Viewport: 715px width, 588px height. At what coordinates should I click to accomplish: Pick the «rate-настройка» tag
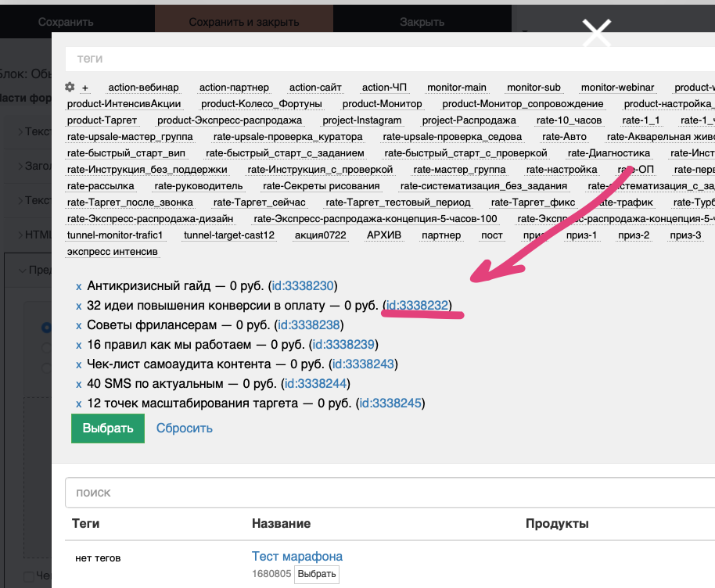(562, 170)
